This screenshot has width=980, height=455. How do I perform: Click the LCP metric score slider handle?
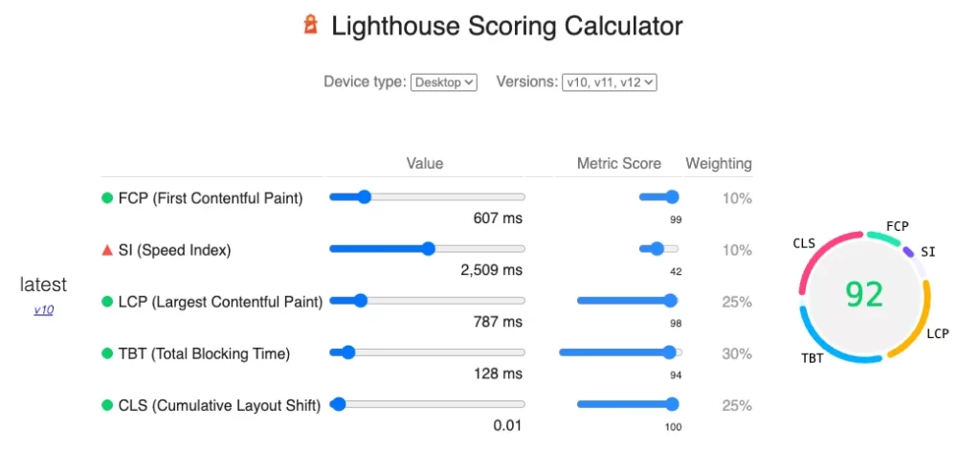(671, 301)
